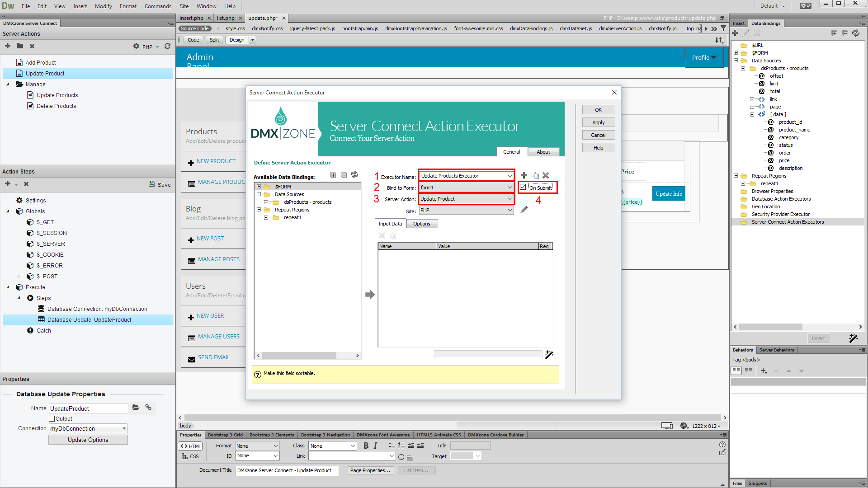Toggle On Submit checkbox

[523, 187]
